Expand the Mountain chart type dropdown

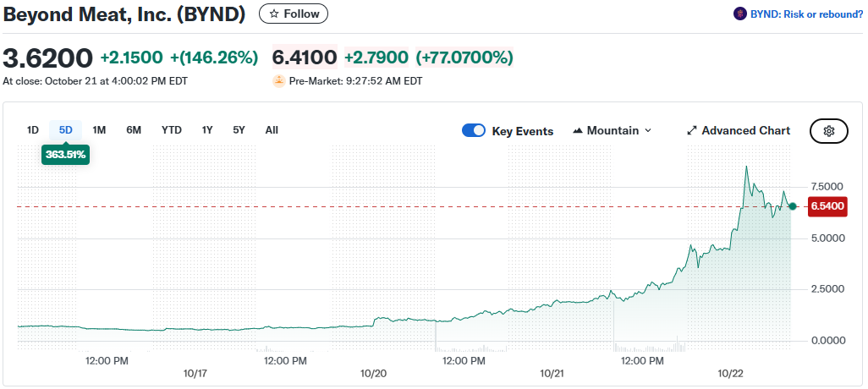(x=648, y=131)
